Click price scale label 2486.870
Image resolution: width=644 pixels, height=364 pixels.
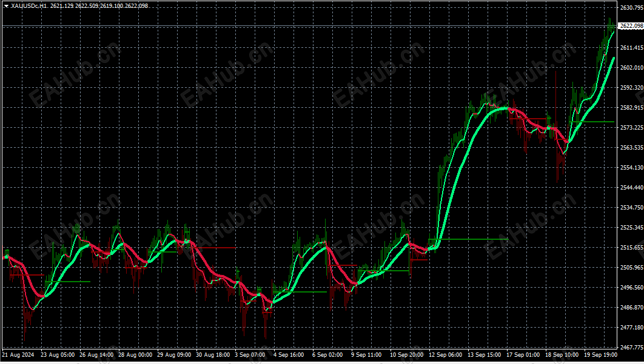pyautogui.click(x=632, y=307)
